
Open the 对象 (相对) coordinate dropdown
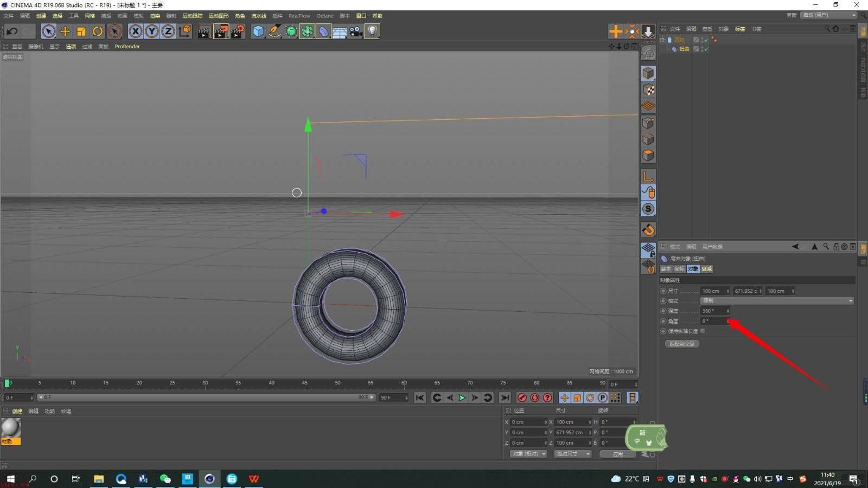coord(528,454)
